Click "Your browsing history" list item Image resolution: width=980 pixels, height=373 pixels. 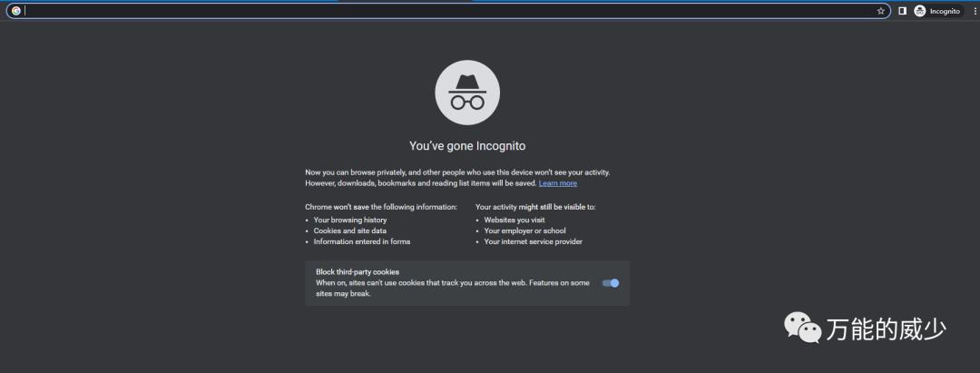click(x=350, y=220)
